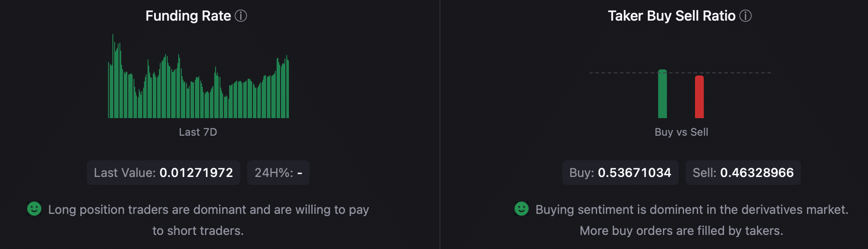Click the Taker Buy Sell Ratio info icon
868x249 pixels.
(x=746, y=16)
